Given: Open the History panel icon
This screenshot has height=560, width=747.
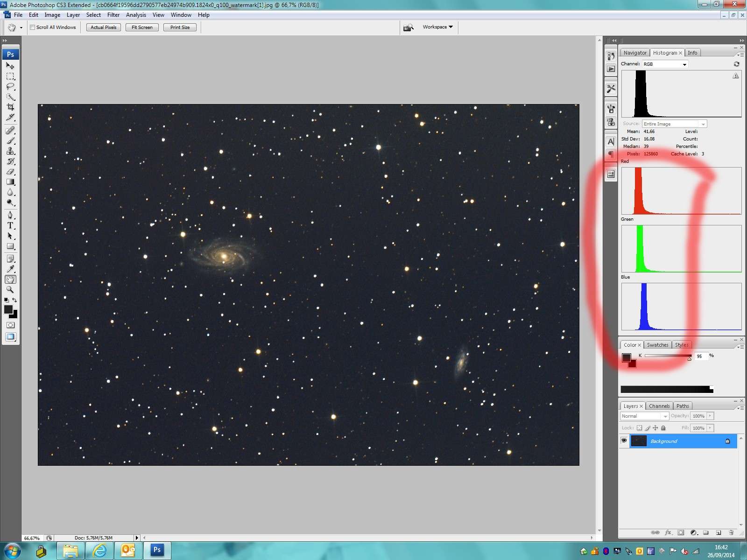Looking at the screenshot, I should point(611,56).
